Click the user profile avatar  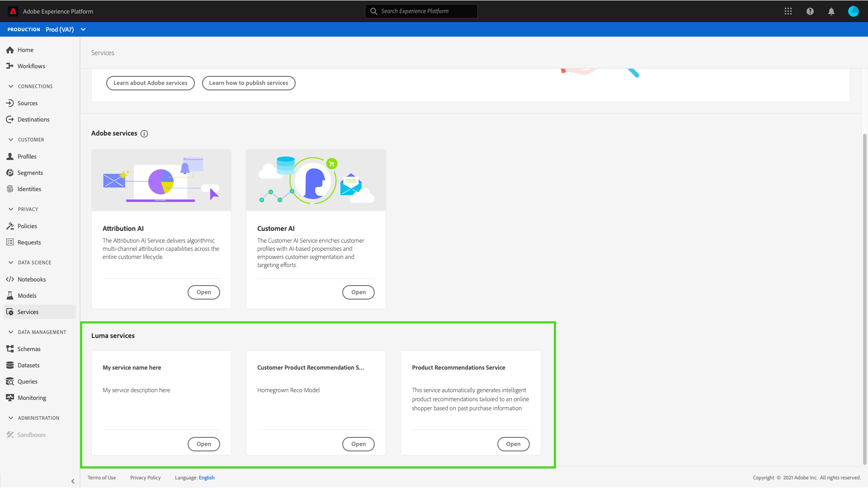click(853, 11)
